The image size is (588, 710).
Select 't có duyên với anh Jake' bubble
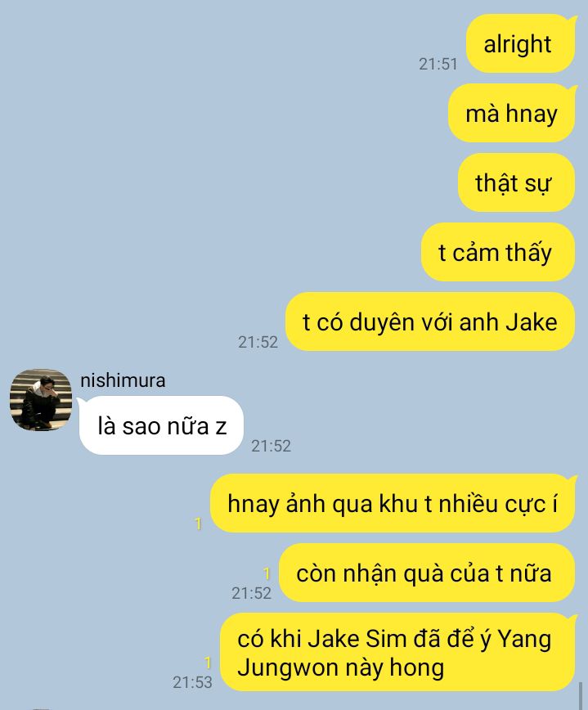point(430,321)
